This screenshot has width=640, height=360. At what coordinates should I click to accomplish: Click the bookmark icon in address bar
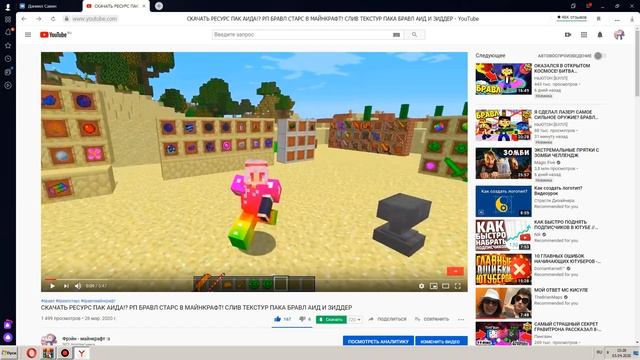coord(599,19)
